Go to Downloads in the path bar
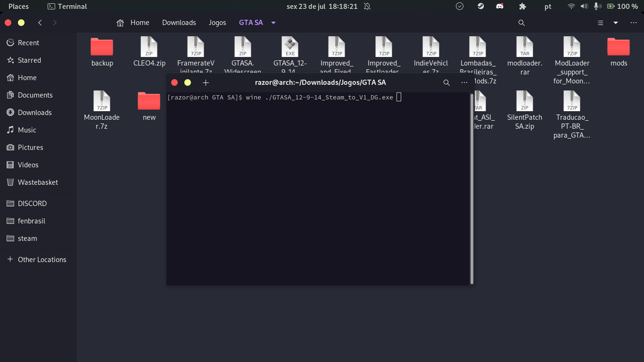 [179, 23]
